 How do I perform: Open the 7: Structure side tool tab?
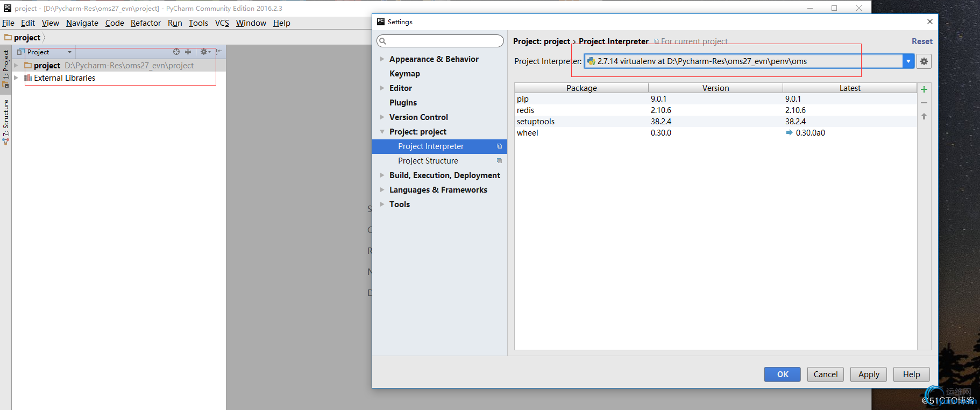6,122
